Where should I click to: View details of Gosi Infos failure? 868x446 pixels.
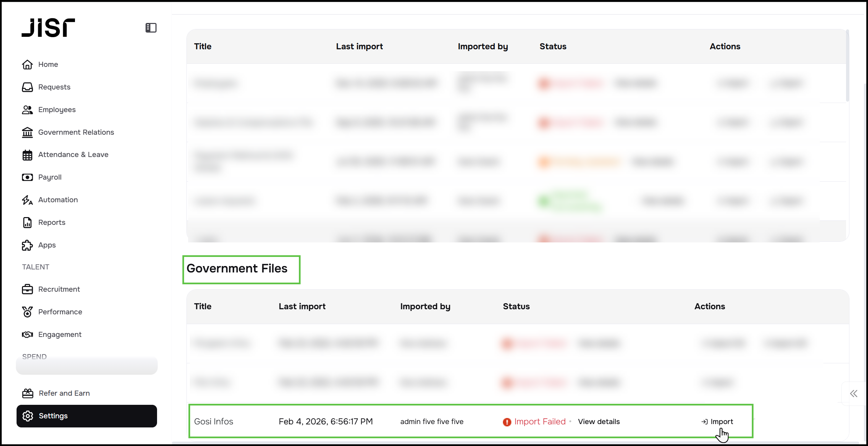point(599,422)
